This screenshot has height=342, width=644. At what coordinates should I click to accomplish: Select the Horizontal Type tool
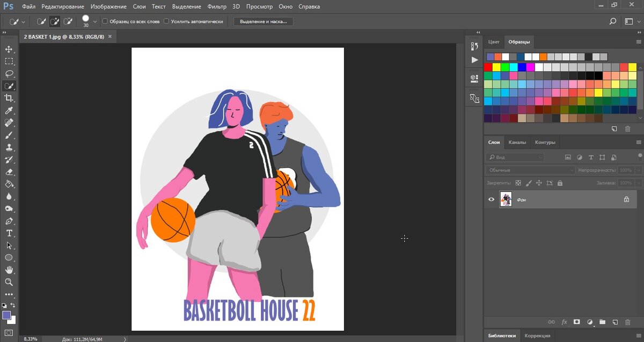(9, 233)
